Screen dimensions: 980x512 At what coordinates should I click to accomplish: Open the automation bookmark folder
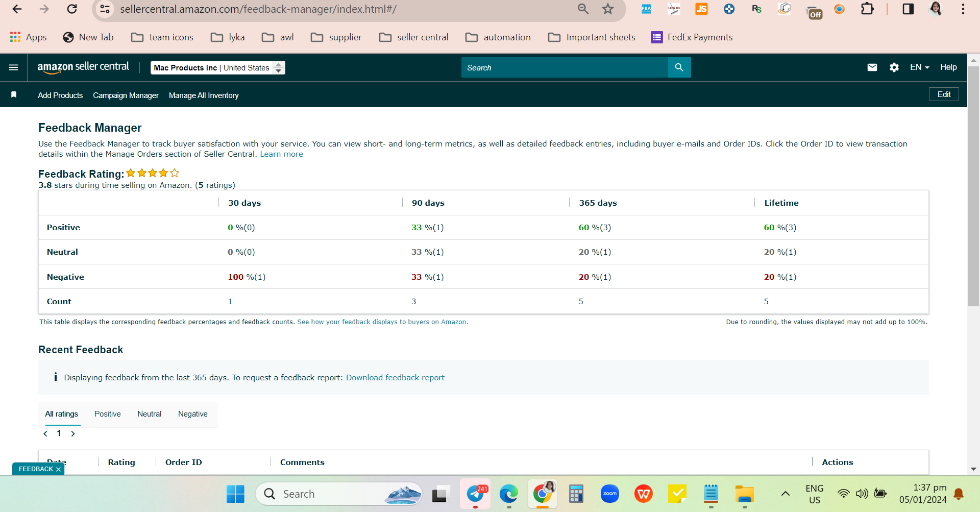coord(498,37)
